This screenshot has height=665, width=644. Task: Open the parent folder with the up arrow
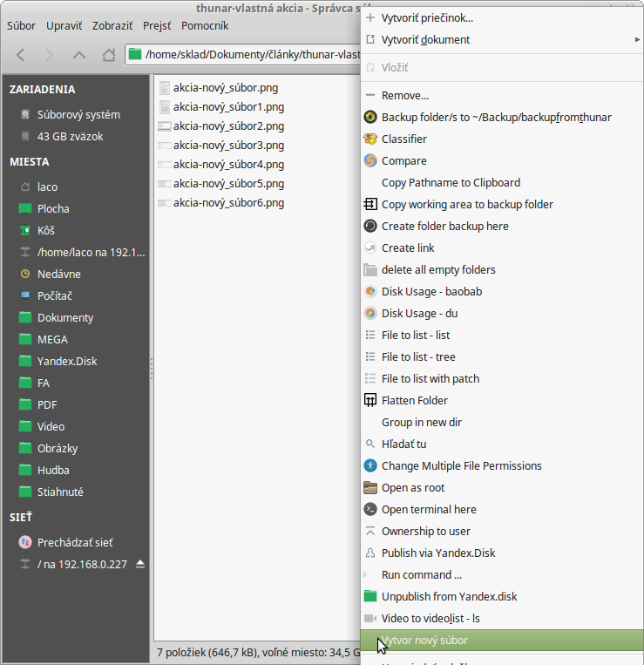[79, 55]
